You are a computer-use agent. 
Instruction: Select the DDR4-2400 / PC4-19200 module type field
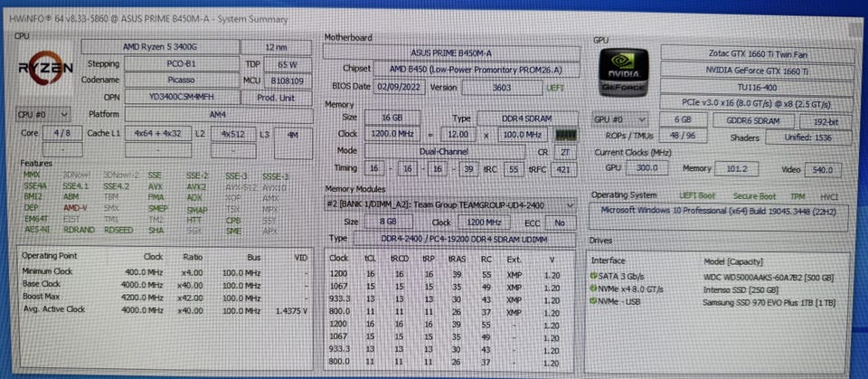(x=464, y=239)
